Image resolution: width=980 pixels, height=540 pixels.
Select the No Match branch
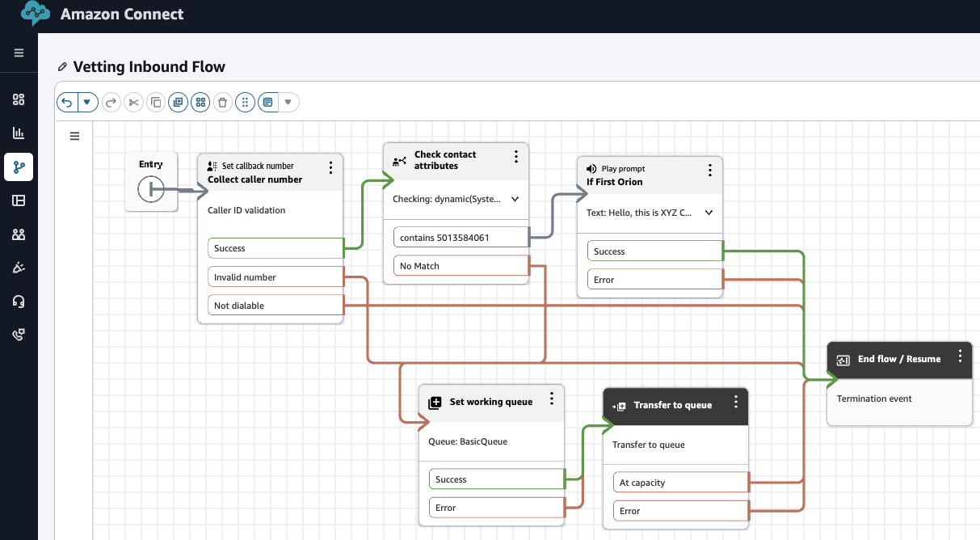click(x=461, y=266)
